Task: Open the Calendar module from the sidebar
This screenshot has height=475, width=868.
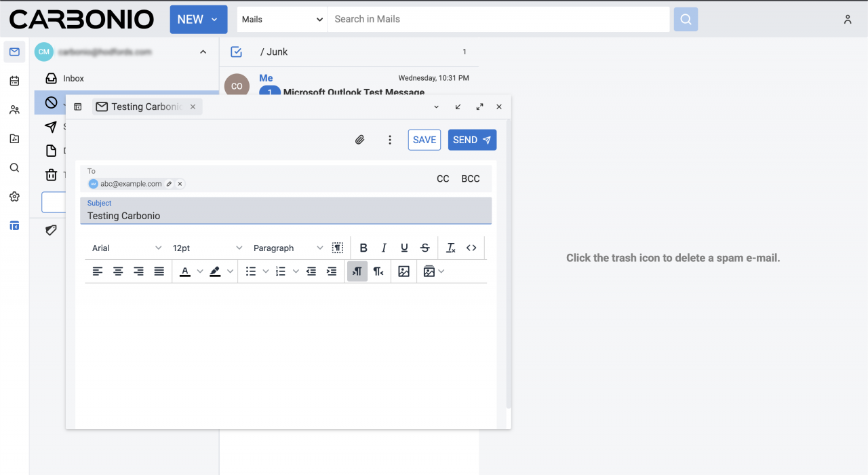Action: pos(14,81)
